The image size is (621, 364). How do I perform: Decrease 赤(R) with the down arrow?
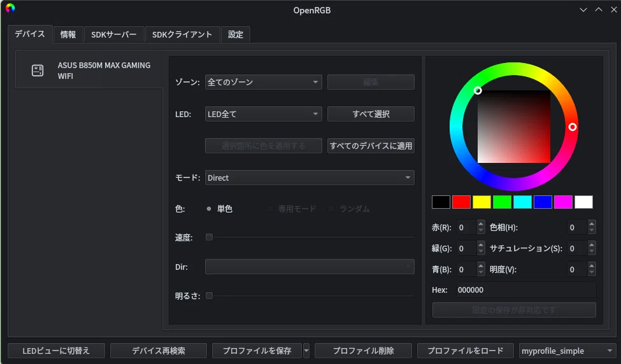(481, 231)
